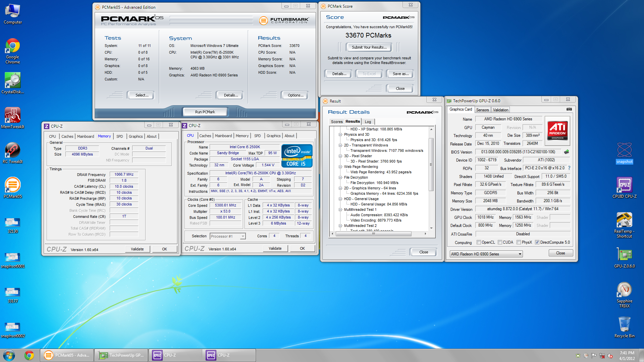
Task: Enable the PhysX checkbox in GPU-Z
Action: [519, 242]
